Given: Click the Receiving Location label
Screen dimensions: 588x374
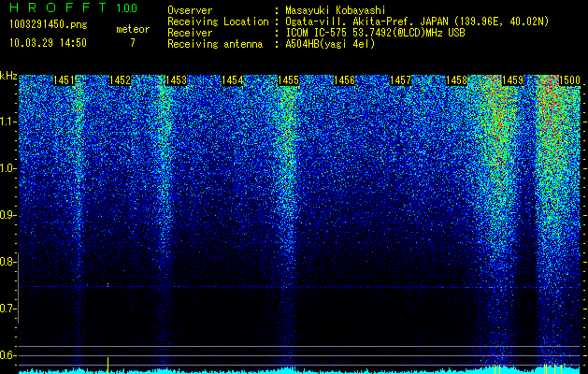Looking at the screenshot, I should 218,22.
